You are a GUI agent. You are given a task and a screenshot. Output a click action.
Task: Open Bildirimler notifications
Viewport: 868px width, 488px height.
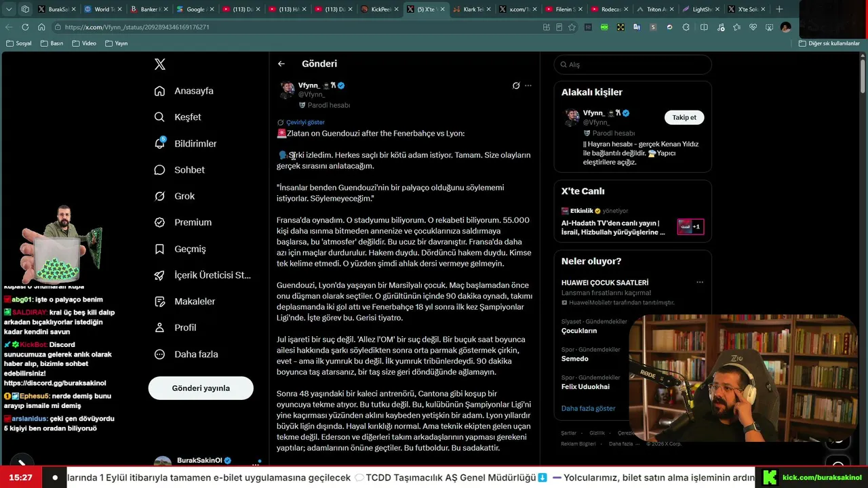coord(185,144)
